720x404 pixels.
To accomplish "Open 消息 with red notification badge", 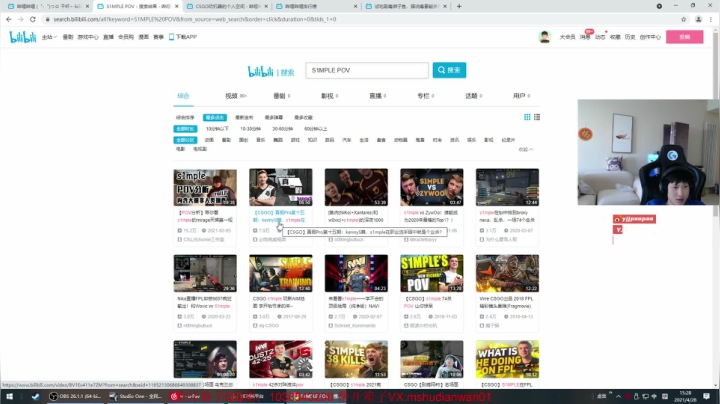I will [585, 37].
